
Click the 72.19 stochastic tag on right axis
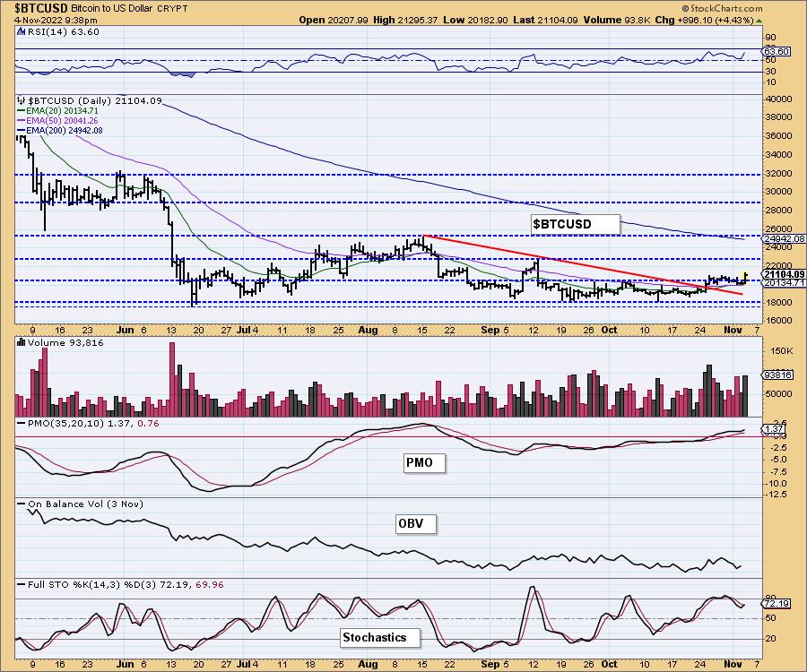(x=777, y=603)
